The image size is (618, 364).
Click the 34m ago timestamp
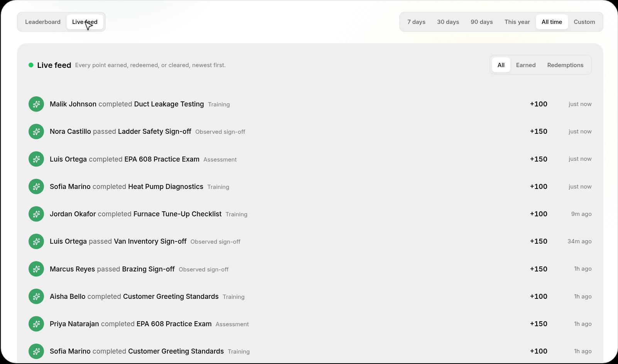tap(579, 241)
